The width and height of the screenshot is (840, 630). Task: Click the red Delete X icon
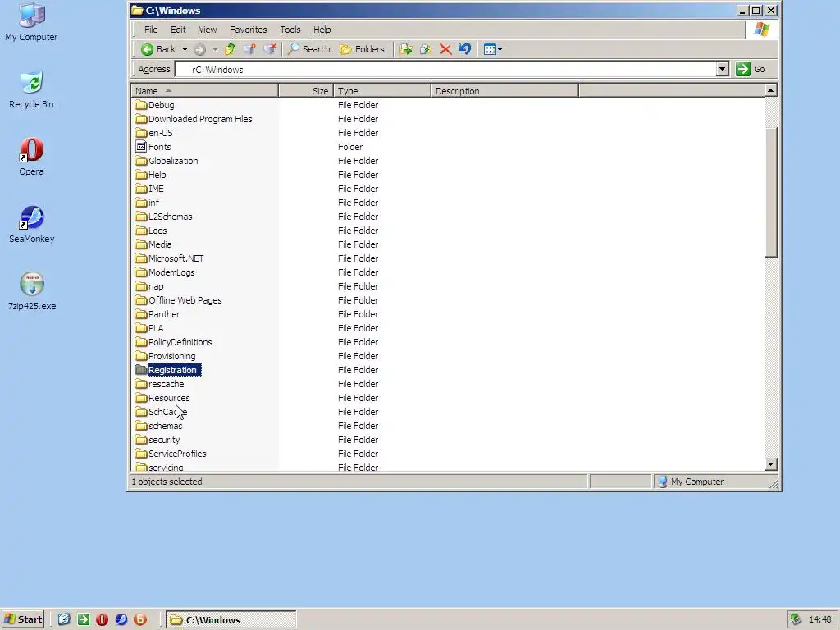click(445, 49)
